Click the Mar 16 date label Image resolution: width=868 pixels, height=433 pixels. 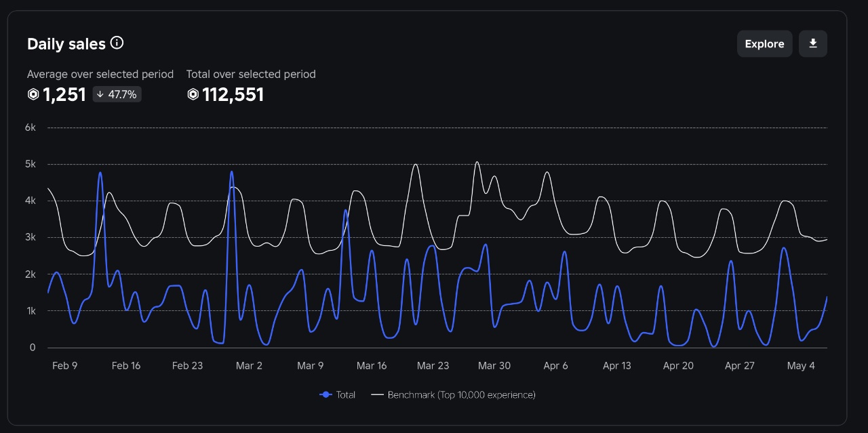[x=372, y=366]
